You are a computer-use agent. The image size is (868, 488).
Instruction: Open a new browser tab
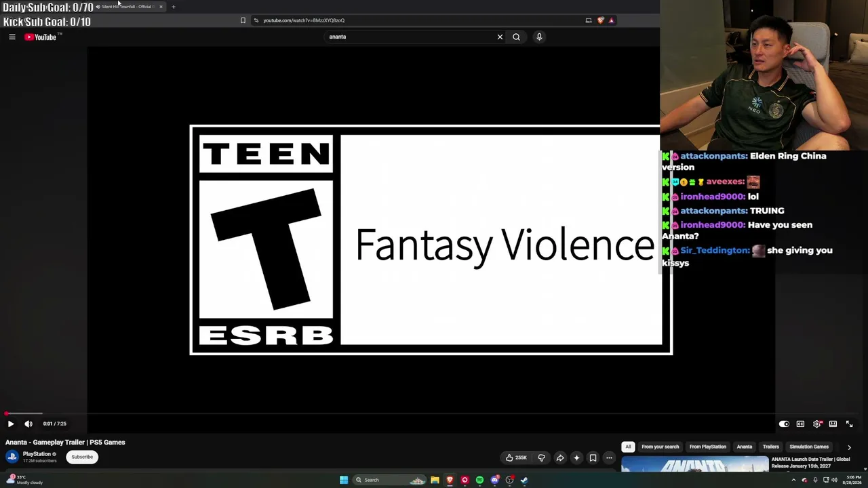[x=173, y=7]
